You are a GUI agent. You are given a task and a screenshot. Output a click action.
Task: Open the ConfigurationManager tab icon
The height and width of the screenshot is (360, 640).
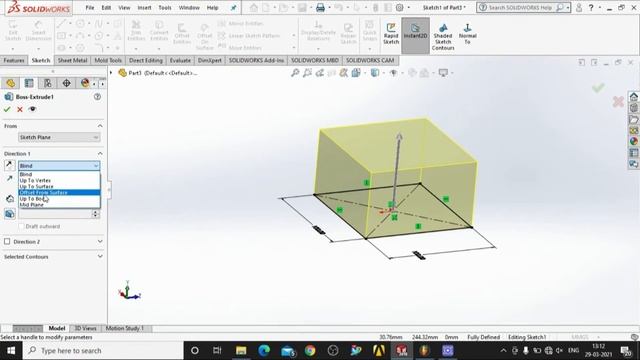pyautogui.click(x=48, y=83)
